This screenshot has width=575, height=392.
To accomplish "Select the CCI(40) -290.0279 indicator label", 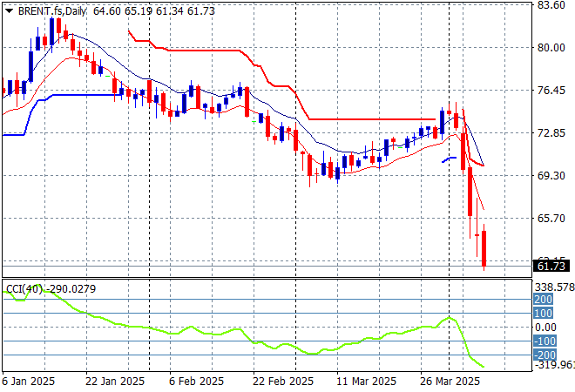I will 51,289.
